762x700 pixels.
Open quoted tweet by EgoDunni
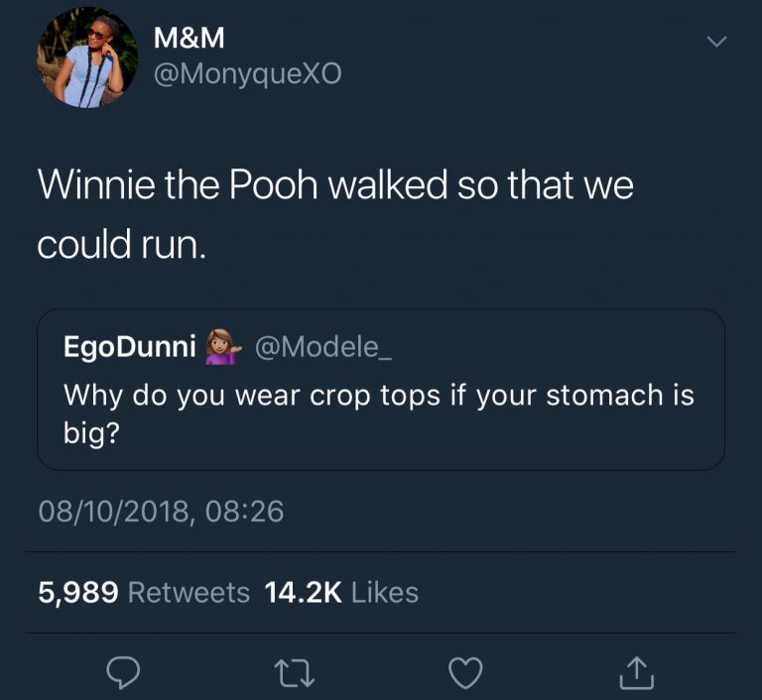(381, 390)
